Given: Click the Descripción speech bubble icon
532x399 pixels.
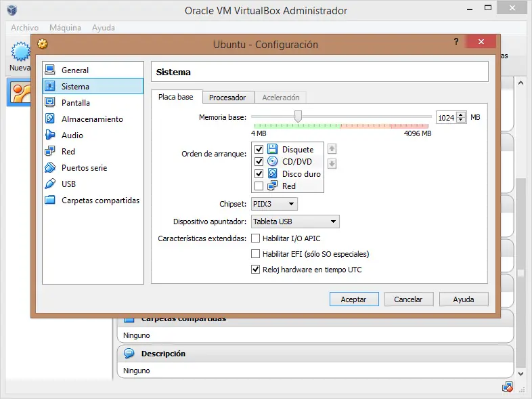Looking at the screenshot, I should click(129, 353).
